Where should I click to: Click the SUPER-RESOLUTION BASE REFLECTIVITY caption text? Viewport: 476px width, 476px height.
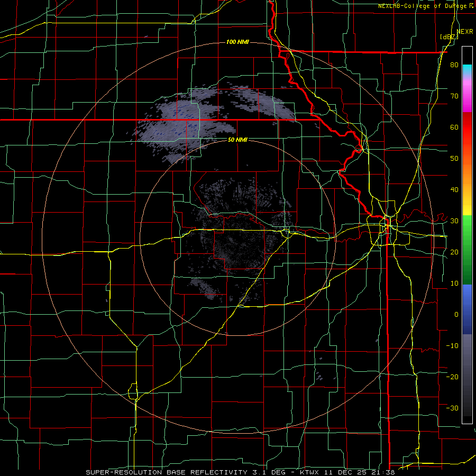(166, 472)
